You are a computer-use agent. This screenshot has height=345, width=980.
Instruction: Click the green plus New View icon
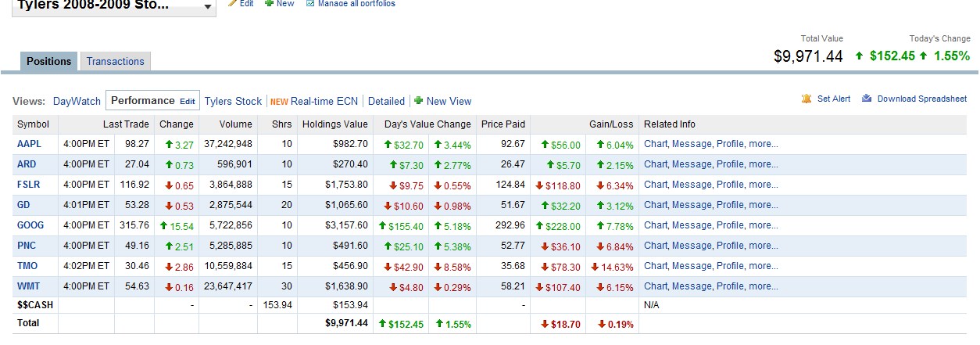click(418, 101)
